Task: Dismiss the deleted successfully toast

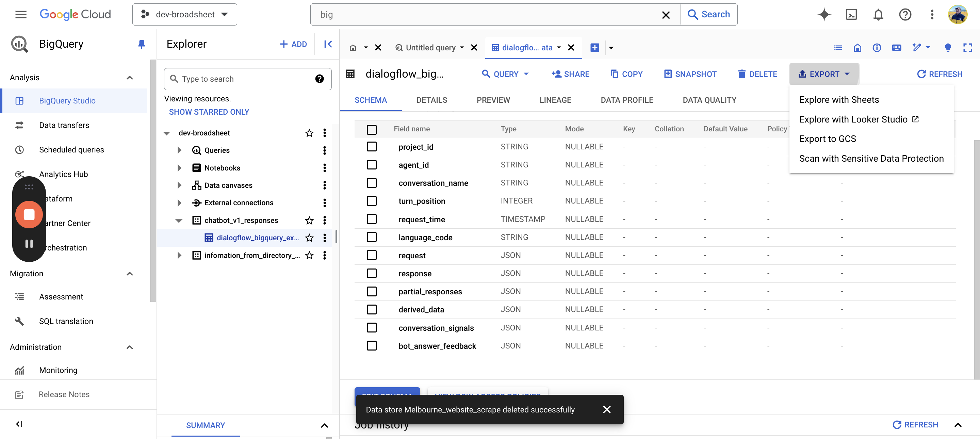Action: click(x=607, y=409)
